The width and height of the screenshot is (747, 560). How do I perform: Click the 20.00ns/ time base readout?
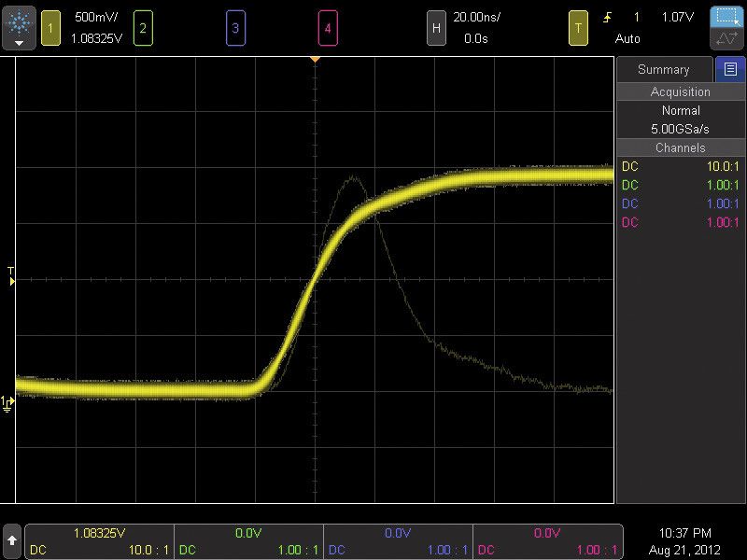pos(475,17)
